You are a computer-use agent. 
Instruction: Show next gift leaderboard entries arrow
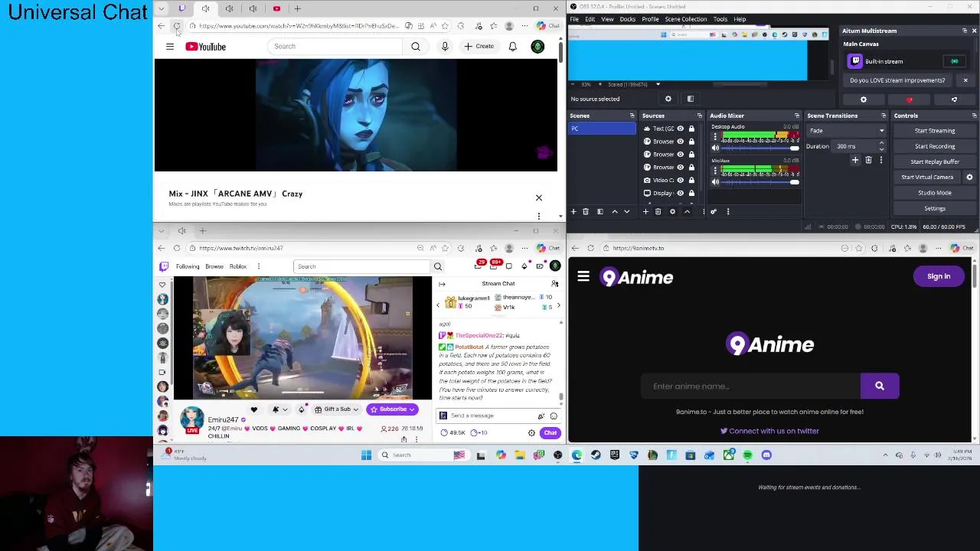pos(558,305)
